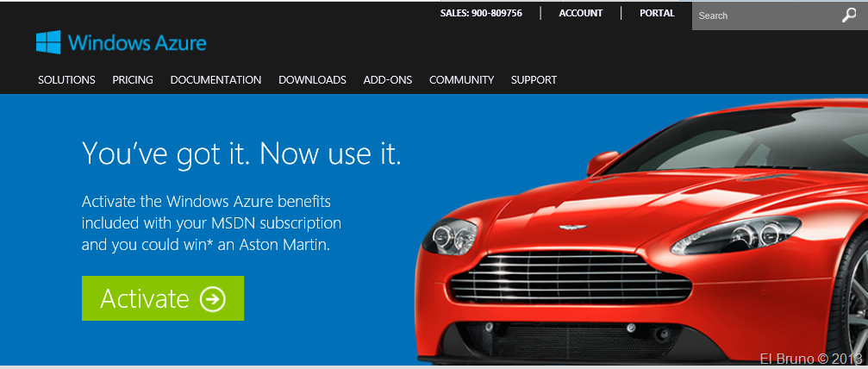
Task: Click the red Aston Martin car image
Action: pyautogui.click(x=641, y=233)
